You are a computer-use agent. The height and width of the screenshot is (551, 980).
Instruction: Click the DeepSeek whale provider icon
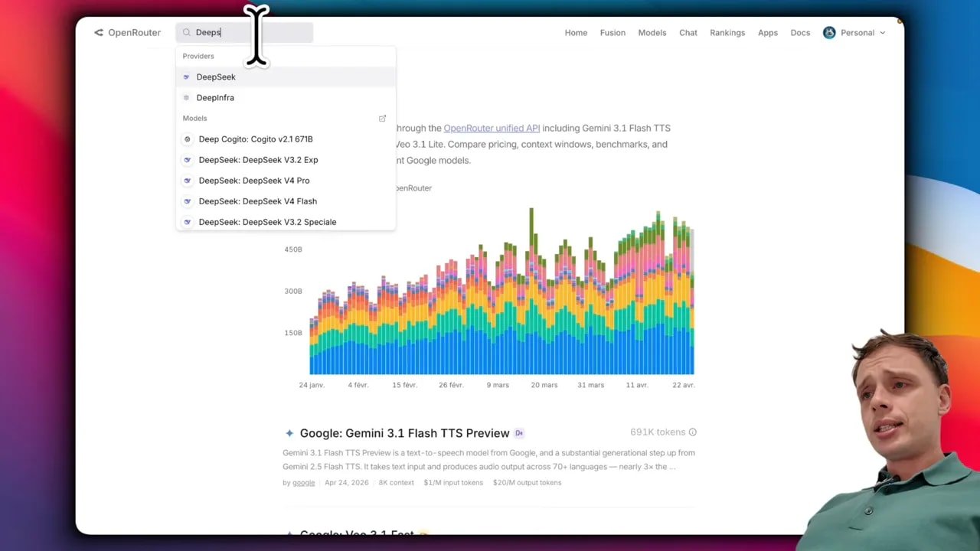[186, 77]
